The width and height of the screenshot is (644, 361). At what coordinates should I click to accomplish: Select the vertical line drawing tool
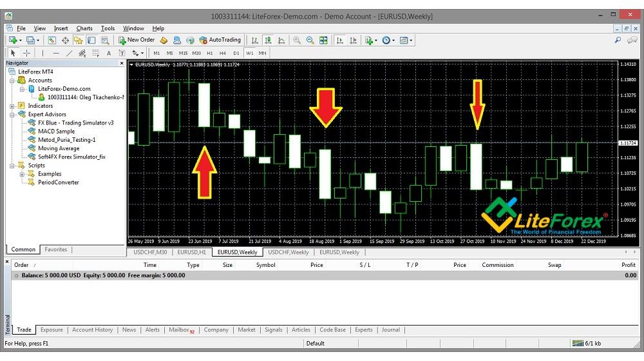point(43,53)
